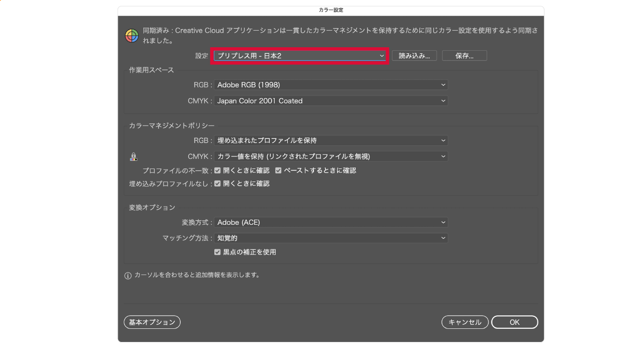Click the 同期済み status message text
The width and height of the screenshot is (644, 352).
click(x=340, y=35)
